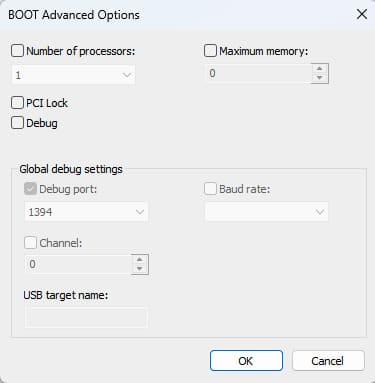Click the Maximum memory value field

coord(259,73)
